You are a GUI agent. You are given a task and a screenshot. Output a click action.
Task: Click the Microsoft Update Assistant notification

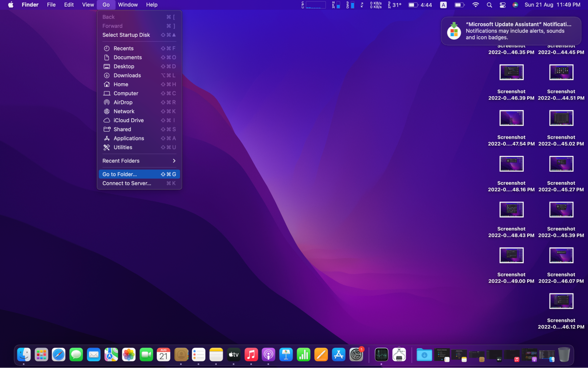tap(511, 31)
